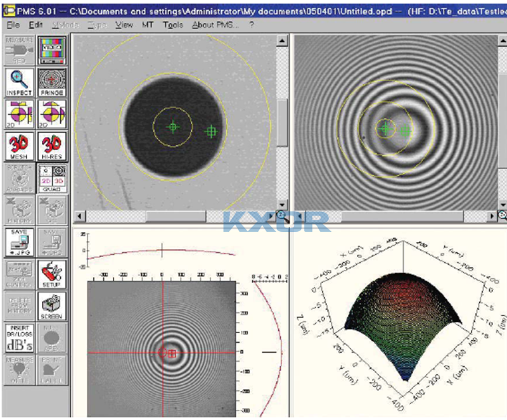Click the dark fiber circle in the video pane
The width and height of the screenshot is (507, 420).
click(174, 127)
